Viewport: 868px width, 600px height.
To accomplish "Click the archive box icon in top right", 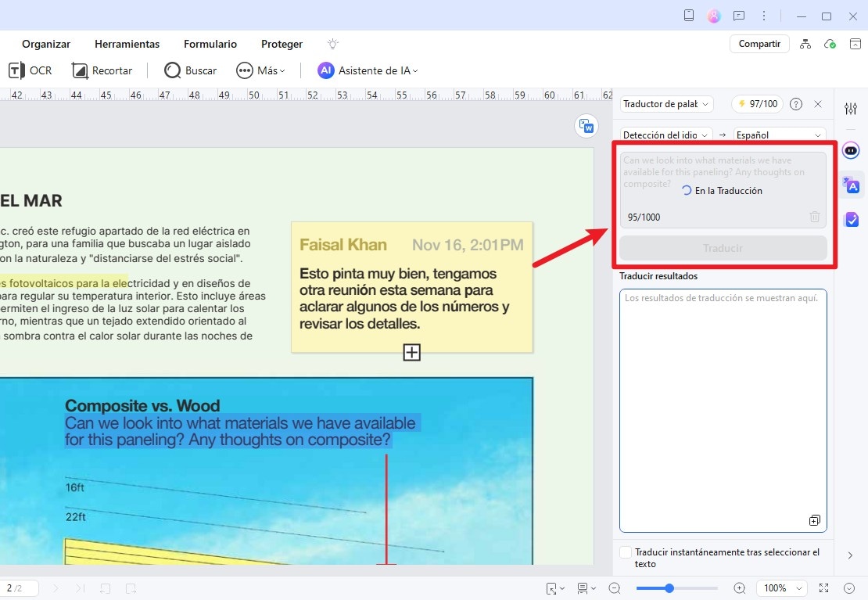I will pyautogui.click(x=855, y=44).
